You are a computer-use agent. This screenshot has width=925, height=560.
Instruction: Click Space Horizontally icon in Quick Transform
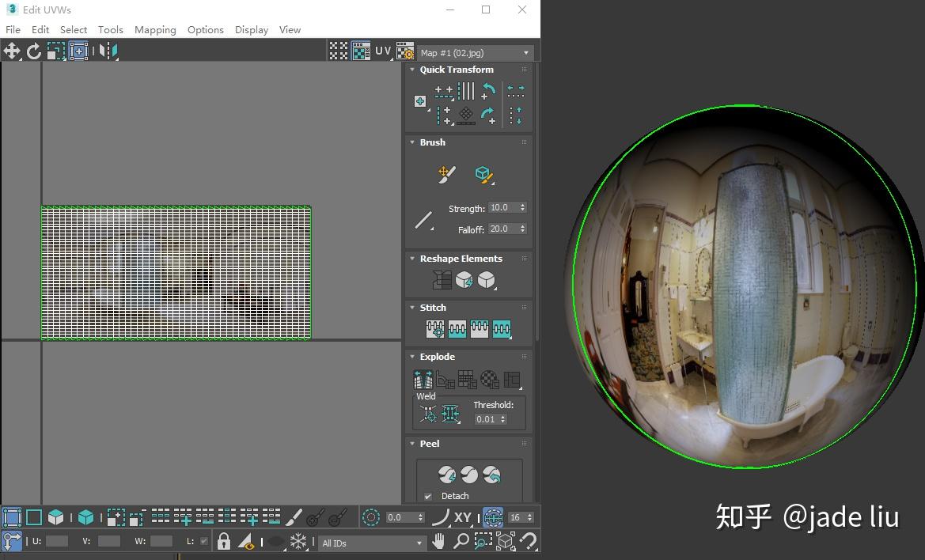[x=516, y=92]
